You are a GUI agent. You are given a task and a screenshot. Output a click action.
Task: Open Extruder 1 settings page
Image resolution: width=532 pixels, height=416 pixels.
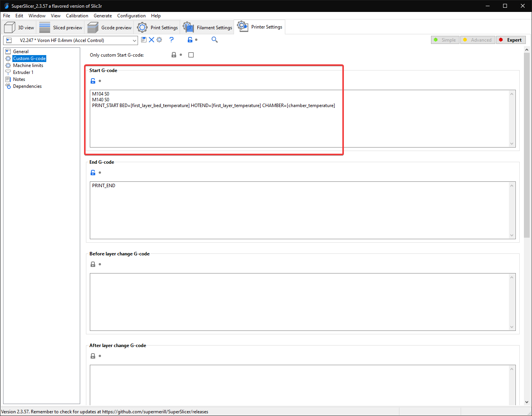coord(23,72)
